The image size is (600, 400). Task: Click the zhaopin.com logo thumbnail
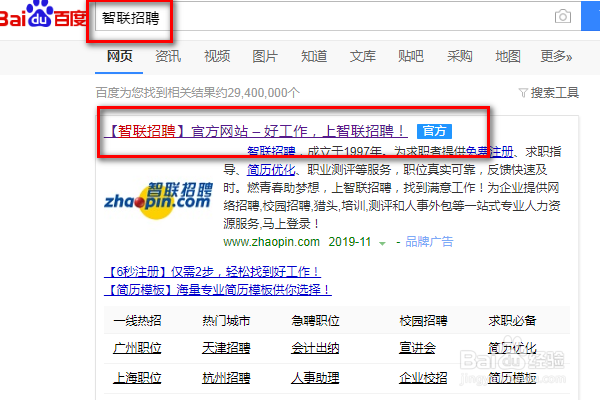158,200
